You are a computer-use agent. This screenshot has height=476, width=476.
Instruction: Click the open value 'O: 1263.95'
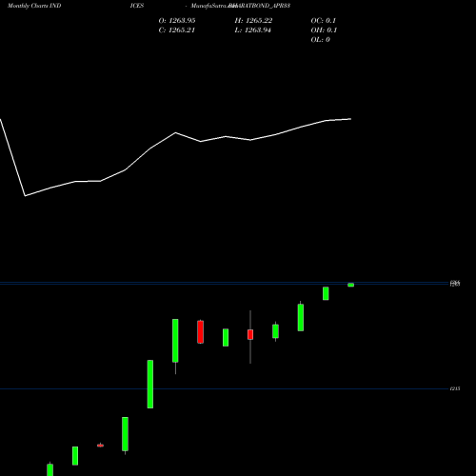[x=177, y=21]
